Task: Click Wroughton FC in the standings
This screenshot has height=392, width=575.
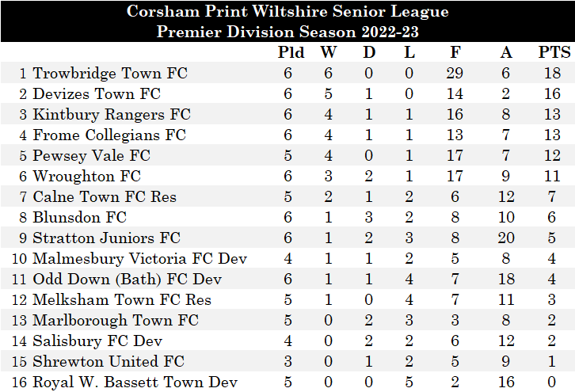Action: (x=87, y=177)
